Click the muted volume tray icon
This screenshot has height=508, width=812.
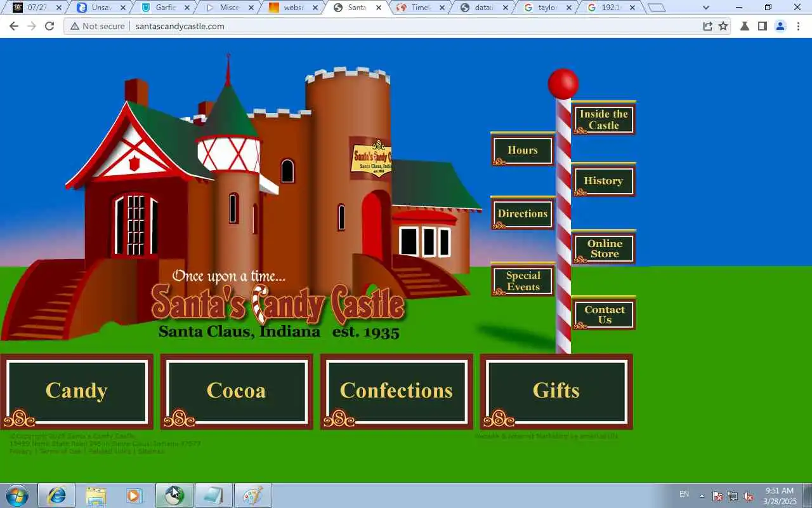pos(748,496)
